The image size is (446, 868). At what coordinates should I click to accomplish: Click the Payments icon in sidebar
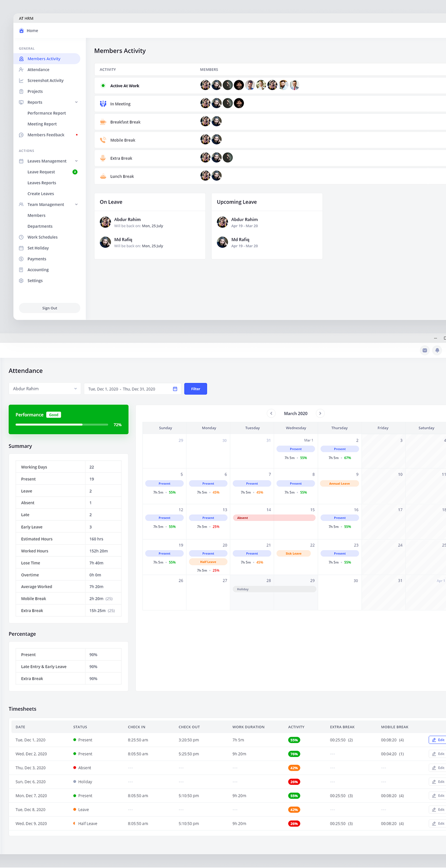[x=21, y=259]
